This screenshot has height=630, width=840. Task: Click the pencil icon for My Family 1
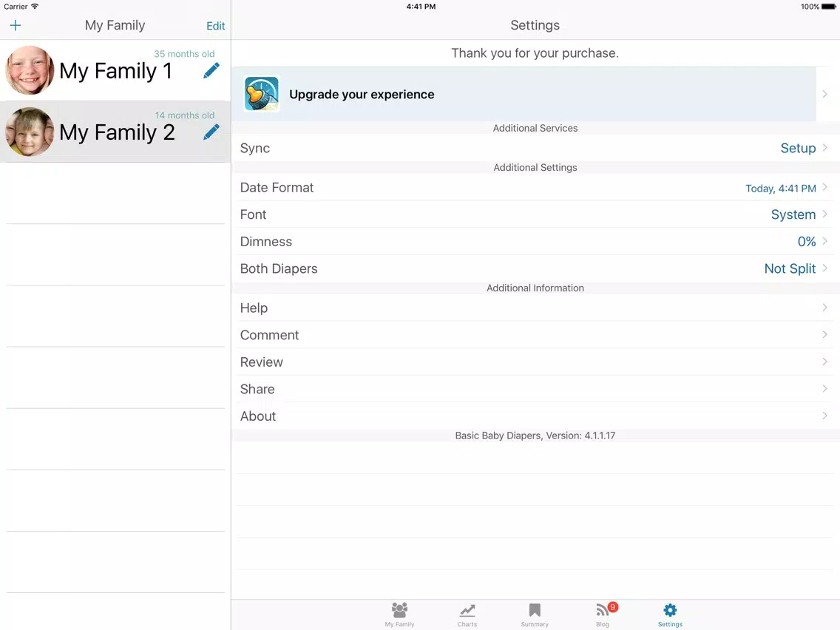(x=211, y=70)
